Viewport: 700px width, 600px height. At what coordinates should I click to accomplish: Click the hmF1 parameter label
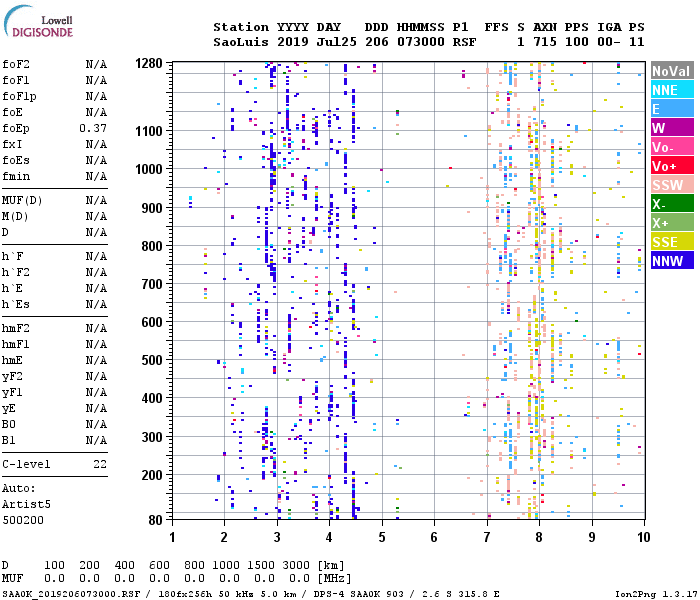(16, 345)
